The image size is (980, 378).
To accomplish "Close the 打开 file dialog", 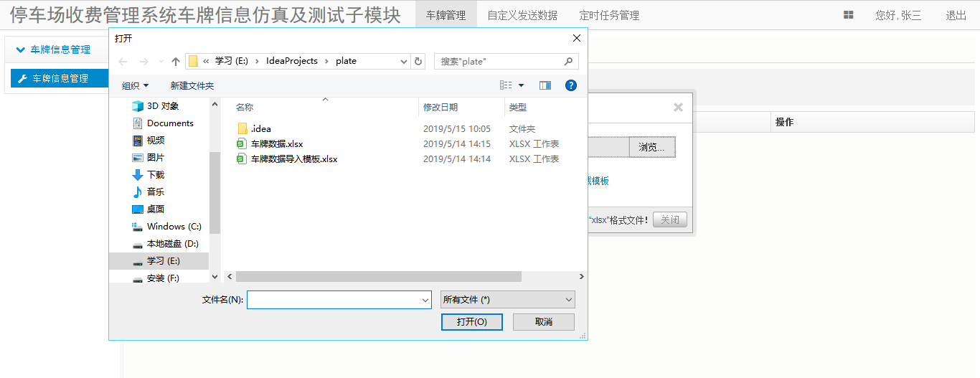I will coord(577,38).
